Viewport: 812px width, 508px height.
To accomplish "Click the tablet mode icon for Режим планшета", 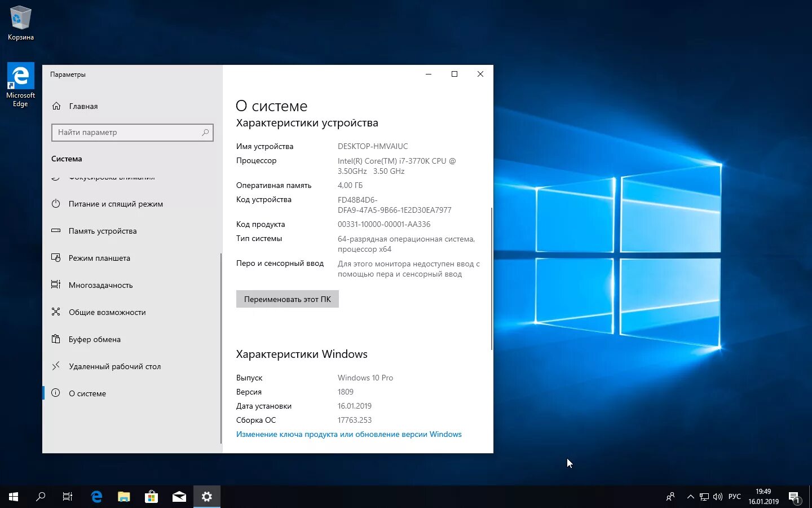I will pyautogui.click(x=56, y=258).
